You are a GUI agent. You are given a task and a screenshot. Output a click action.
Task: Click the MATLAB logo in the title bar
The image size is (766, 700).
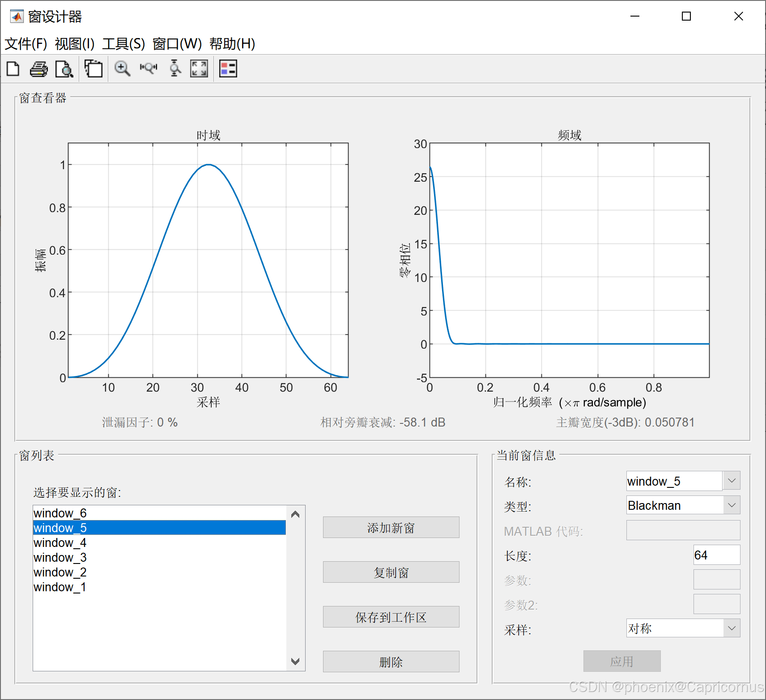pyautogui.click(x=17, y=17)
